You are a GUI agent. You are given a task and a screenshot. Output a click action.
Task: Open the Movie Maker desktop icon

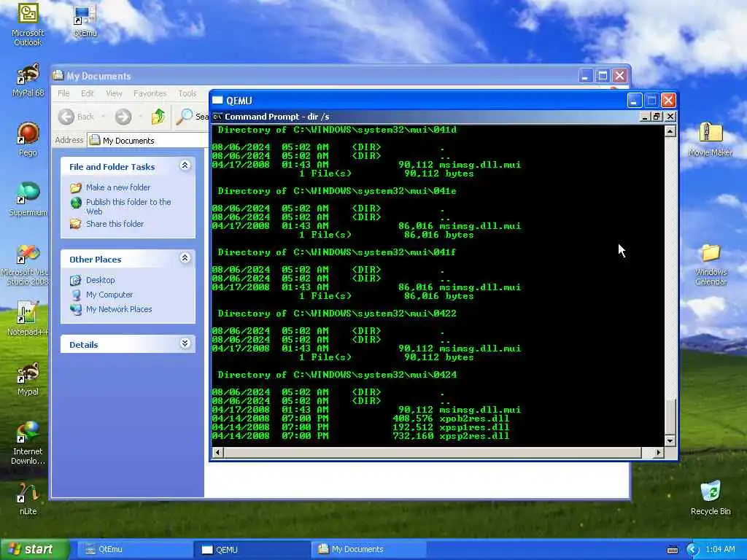click(711, 139)
